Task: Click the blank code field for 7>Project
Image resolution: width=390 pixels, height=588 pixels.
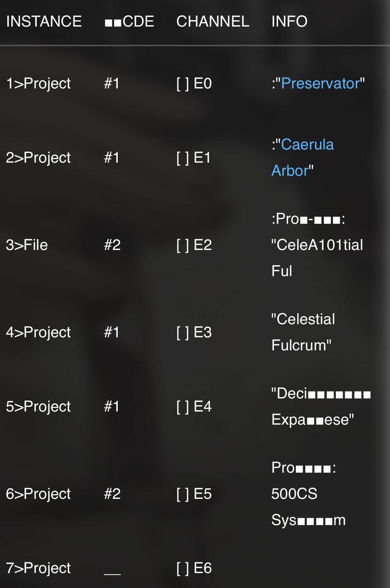Action: coord(112,569)
